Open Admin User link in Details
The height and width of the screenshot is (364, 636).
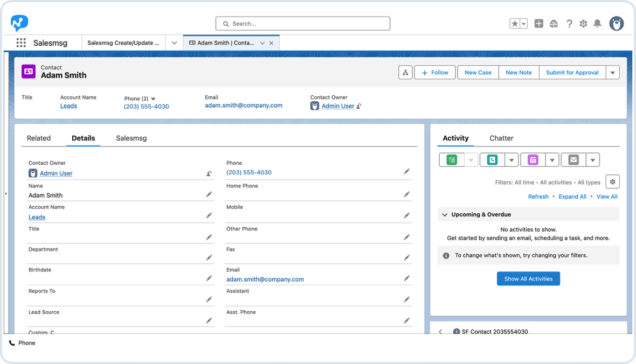(x=56, y=173)
